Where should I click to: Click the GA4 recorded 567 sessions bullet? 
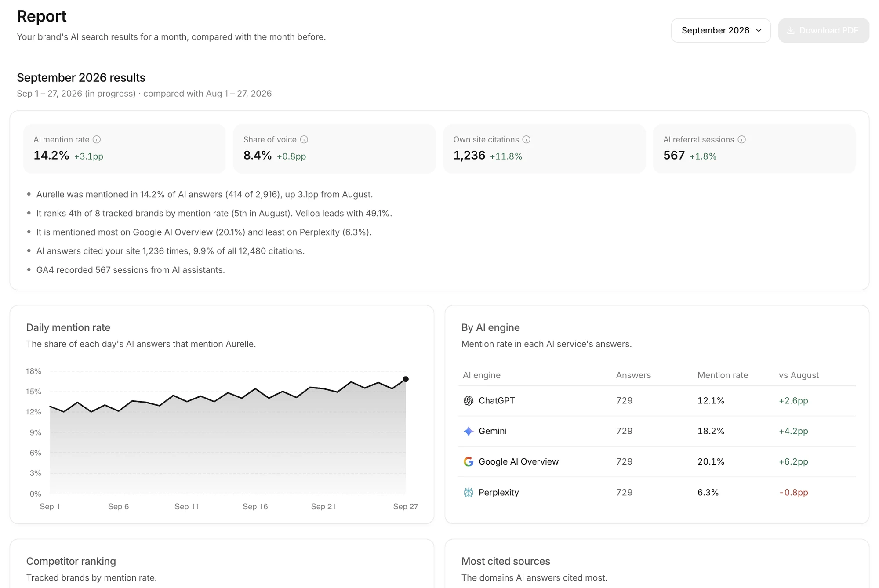[x=131, y=270]
